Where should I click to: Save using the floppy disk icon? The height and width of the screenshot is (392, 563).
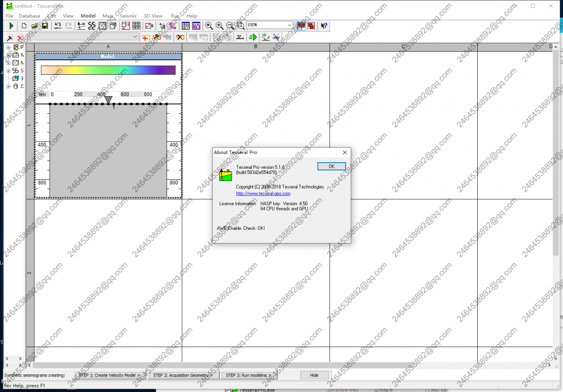click(x=45, y=26)
